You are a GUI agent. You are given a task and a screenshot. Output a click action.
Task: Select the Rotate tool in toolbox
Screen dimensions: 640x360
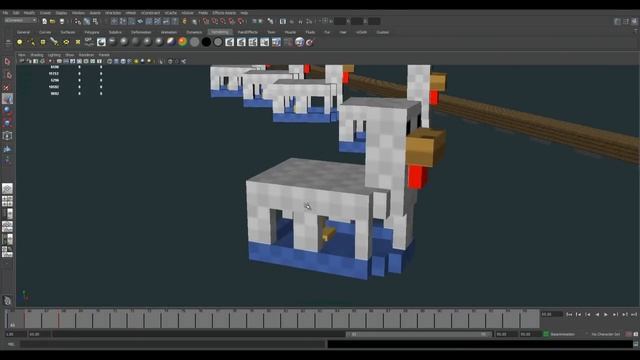click(x=7, y=111)
